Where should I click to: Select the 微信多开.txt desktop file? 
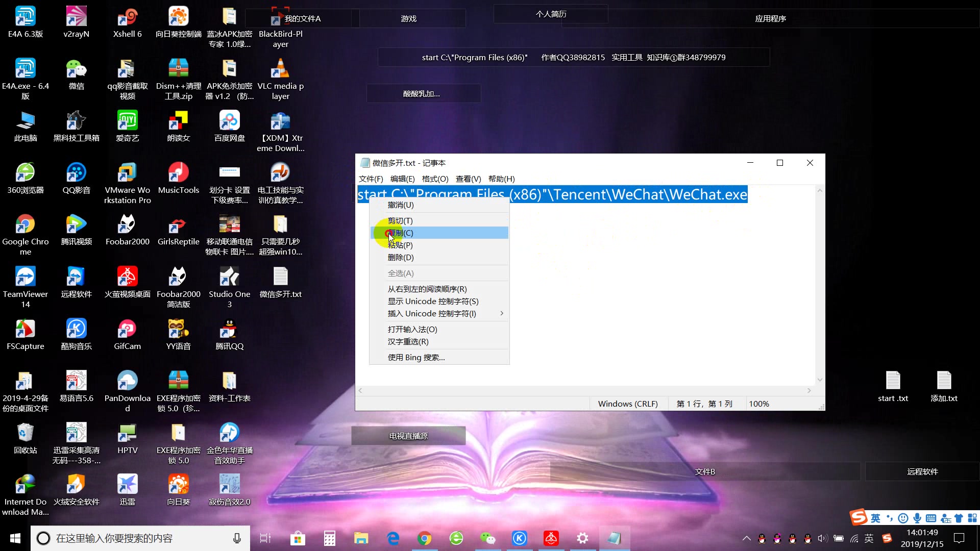coord(280,283)
